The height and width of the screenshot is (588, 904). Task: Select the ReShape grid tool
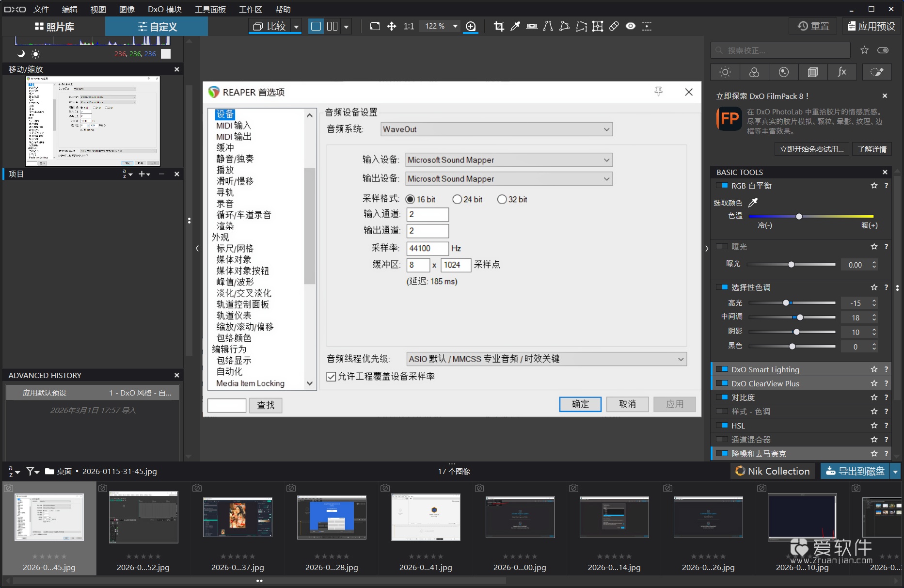[598, 27]
